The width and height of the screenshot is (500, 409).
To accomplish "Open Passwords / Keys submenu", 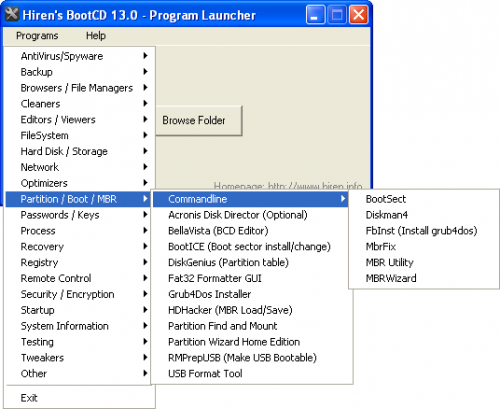I will pos(78,215).
